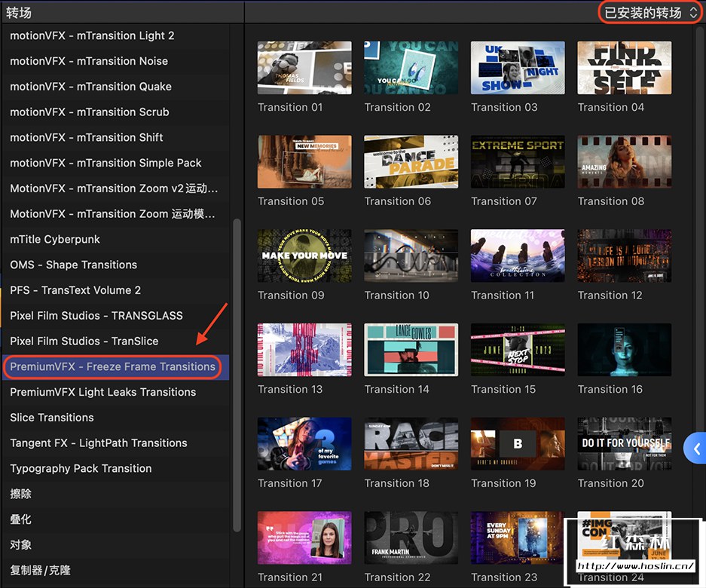The image size is (706, 588).
Task: Select Transition 07 Extreme Sport thumbnail
Action: (x=518, y=162)
